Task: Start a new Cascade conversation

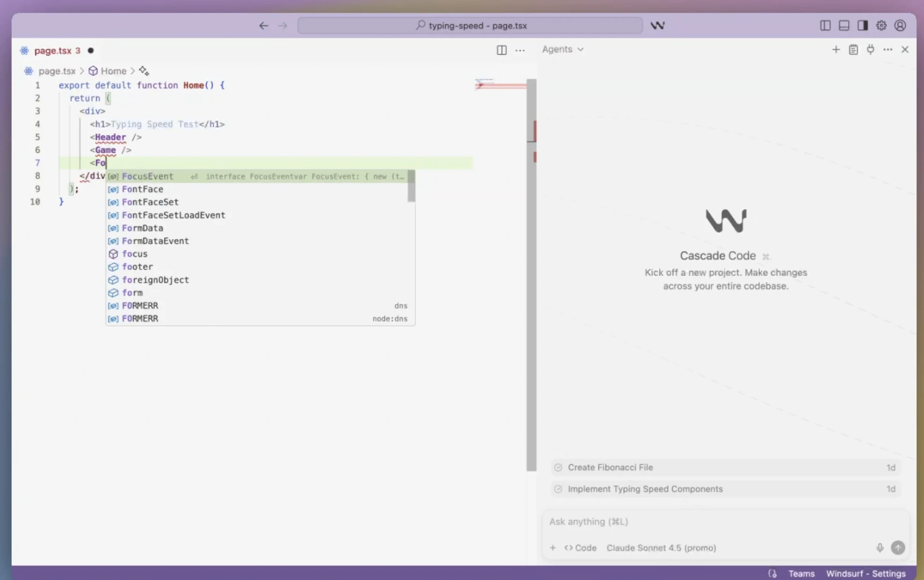Action: [x=835, y=49]
